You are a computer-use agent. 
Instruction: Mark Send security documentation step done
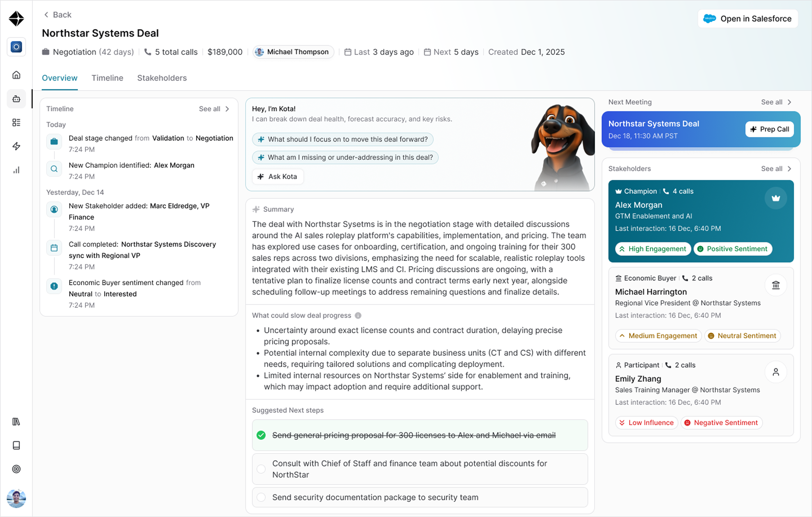click(x=261, y=497)
